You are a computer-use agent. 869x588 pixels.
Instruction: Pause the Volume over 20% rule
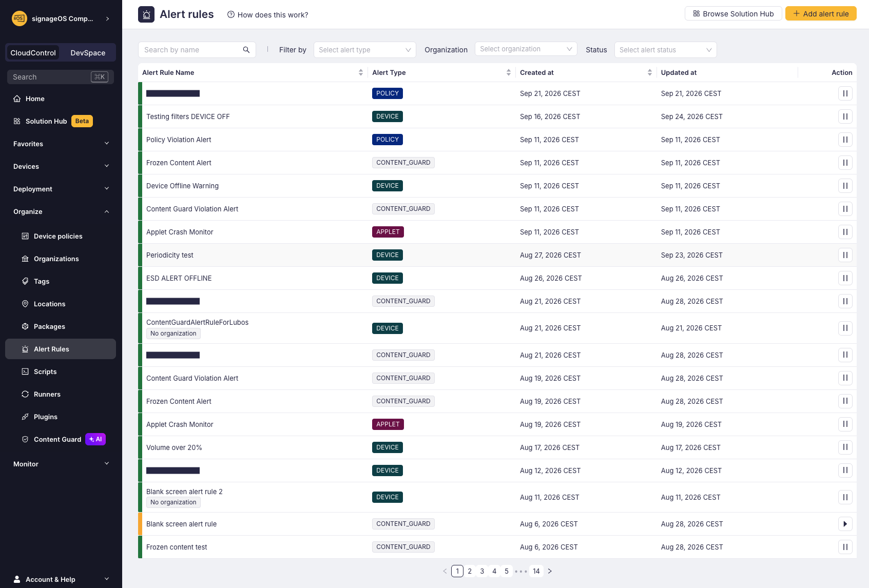(845, 447)
